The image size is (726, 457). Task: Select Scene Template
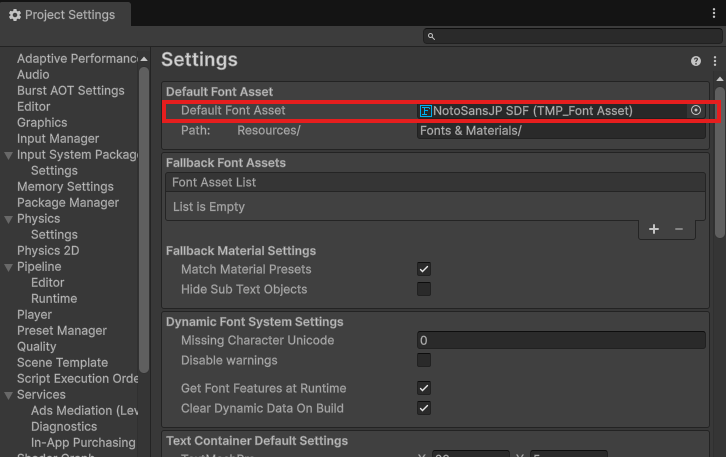pyautogui.click(x=62, y=362)
